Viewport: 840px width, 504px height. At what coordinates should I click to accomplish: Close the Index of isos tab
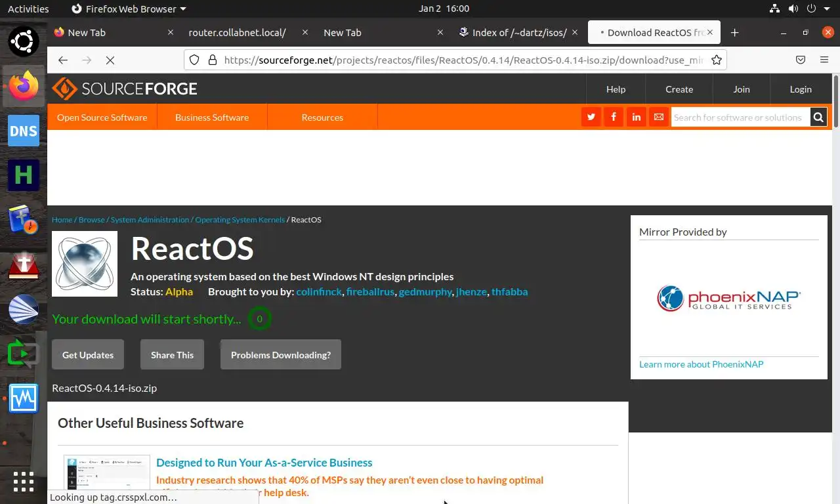pyautogui.click(x=575, y=32)
